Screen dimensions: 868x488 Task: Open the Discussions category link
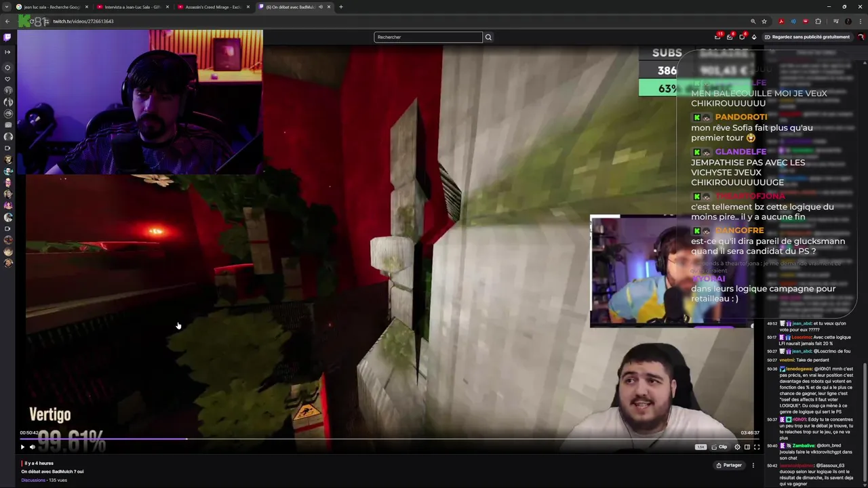point(33,480)
